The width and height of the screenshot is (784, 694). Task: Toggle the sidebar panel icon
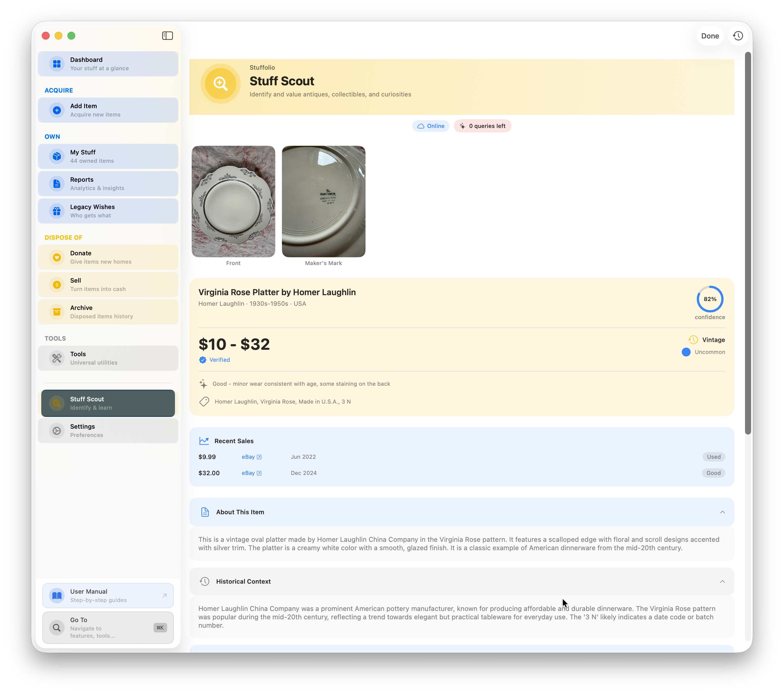167,36
